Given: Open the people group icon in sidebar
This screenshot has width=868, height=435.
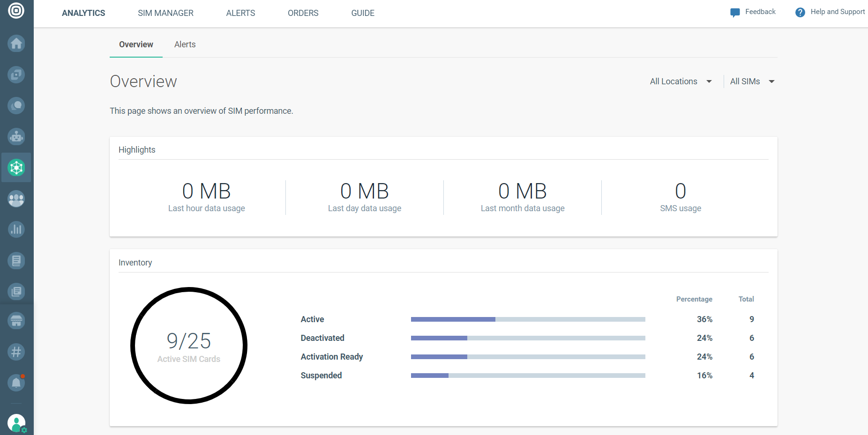Looking at the screenshot, I should click(x=16, y=199).
